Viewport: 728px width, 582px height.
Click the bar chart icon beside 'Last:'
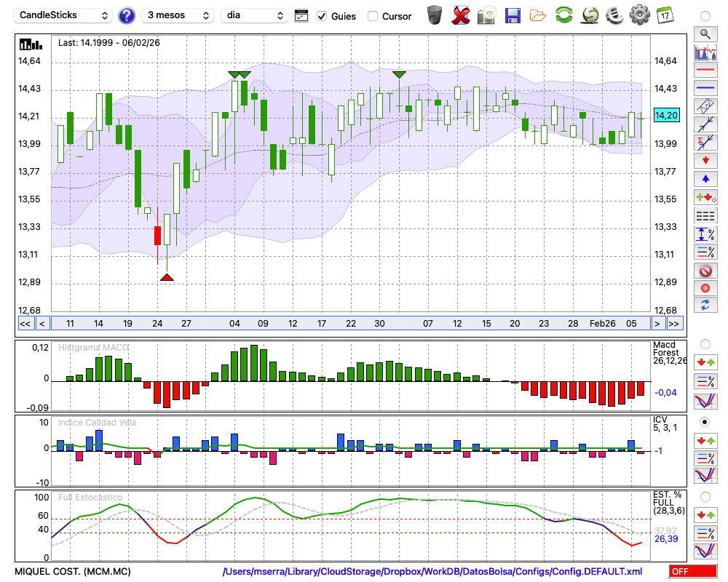tap(31, 44)
